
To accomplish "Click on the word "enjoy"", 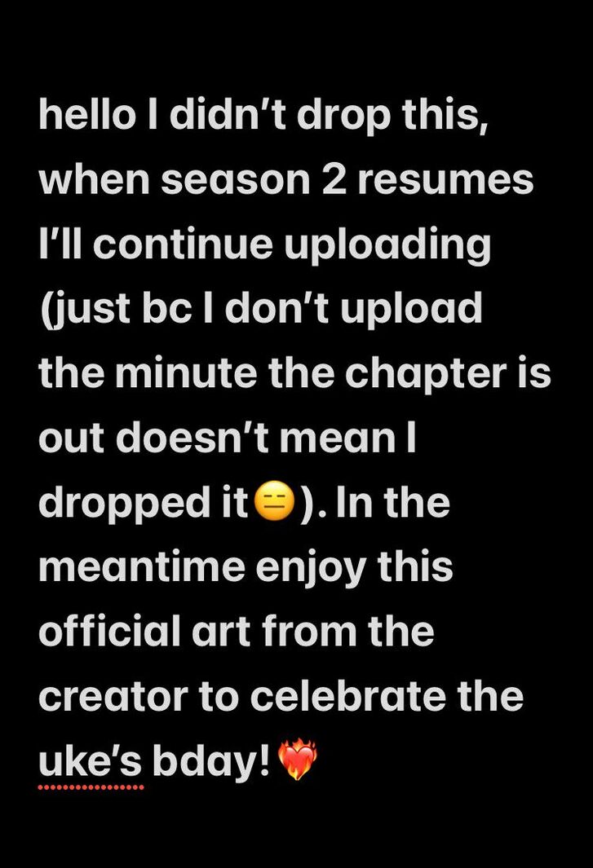I will 310,569.
